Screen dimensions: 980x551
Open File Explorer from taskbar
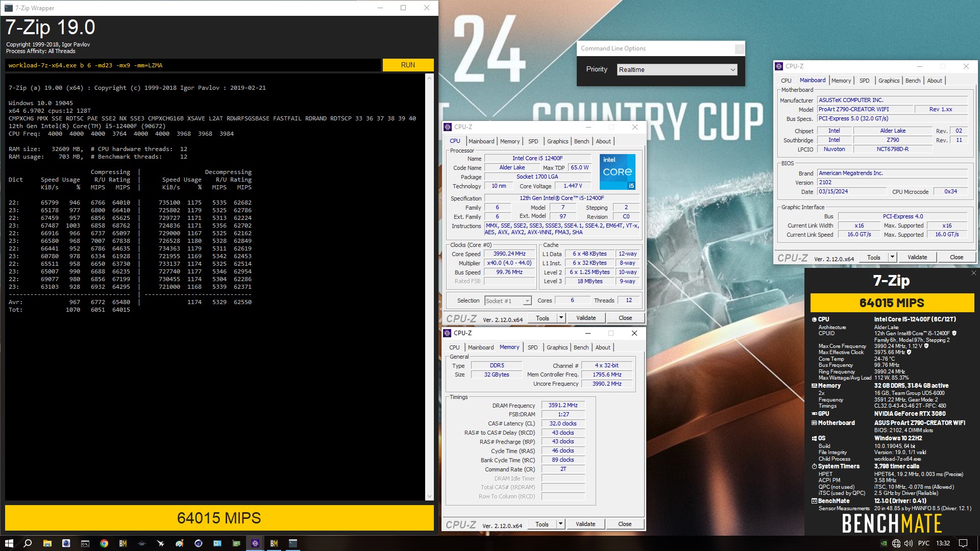[x=47, y=543]
